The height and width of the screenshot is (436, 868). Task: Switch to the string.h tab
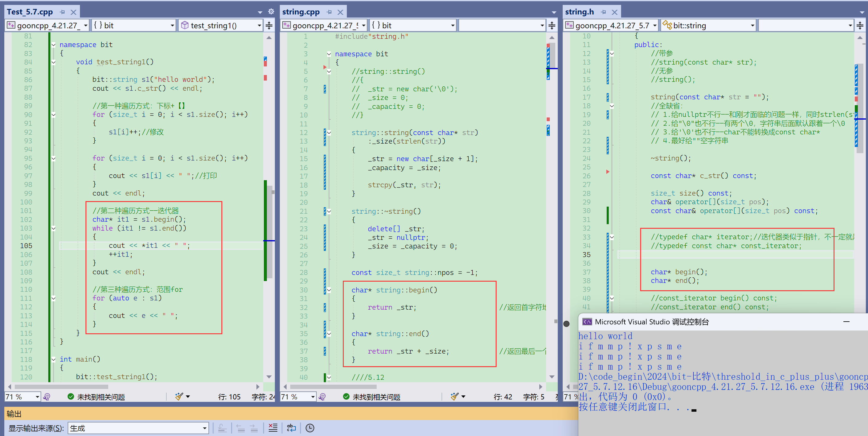[579, 12]
